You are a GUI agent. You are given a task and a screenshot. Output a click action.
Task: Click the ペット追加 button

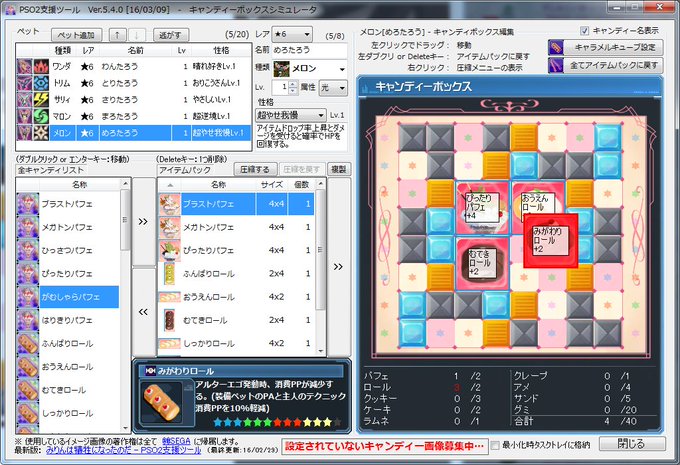(x=76, y=35)
